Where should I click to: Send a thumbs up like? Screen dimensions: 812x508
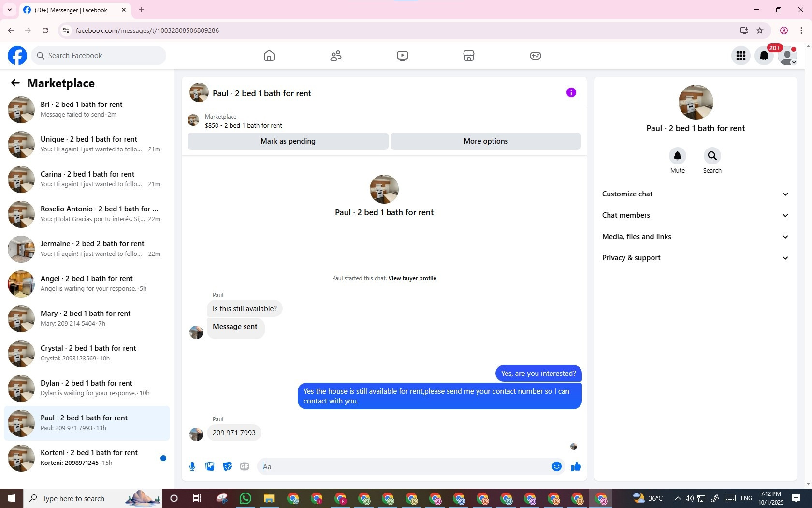[x=576, y=466]
